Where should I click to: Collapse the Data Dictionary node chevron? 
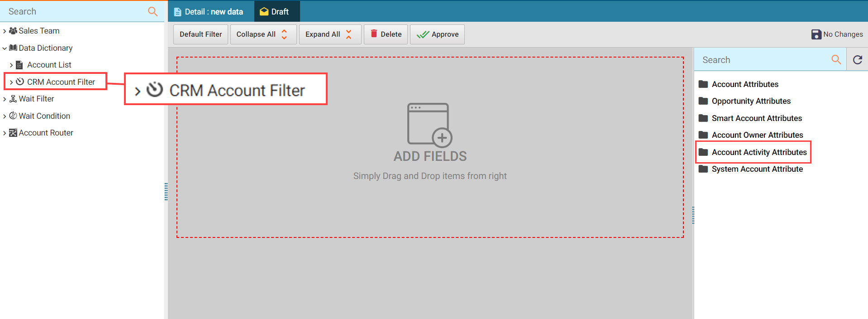click(5, 48)
